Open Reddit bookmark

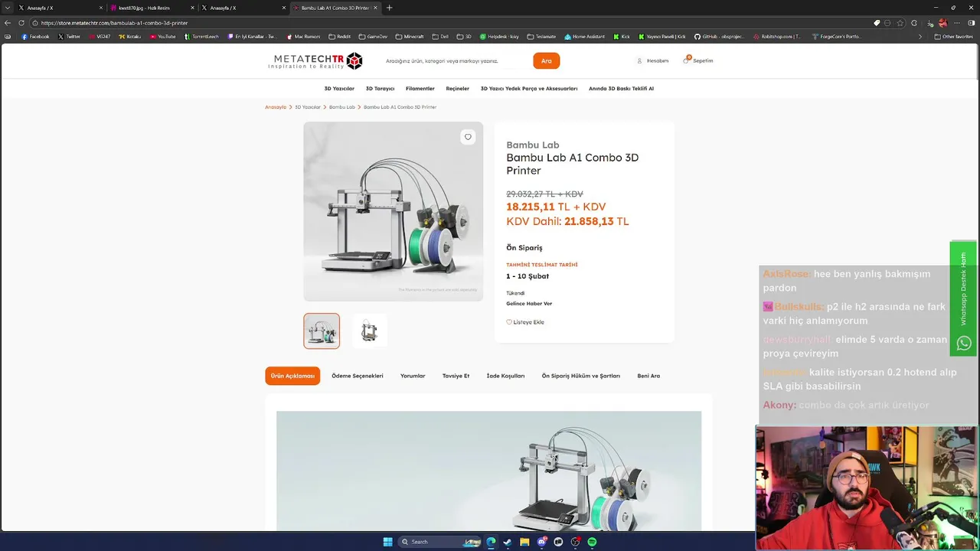[339, 36]
